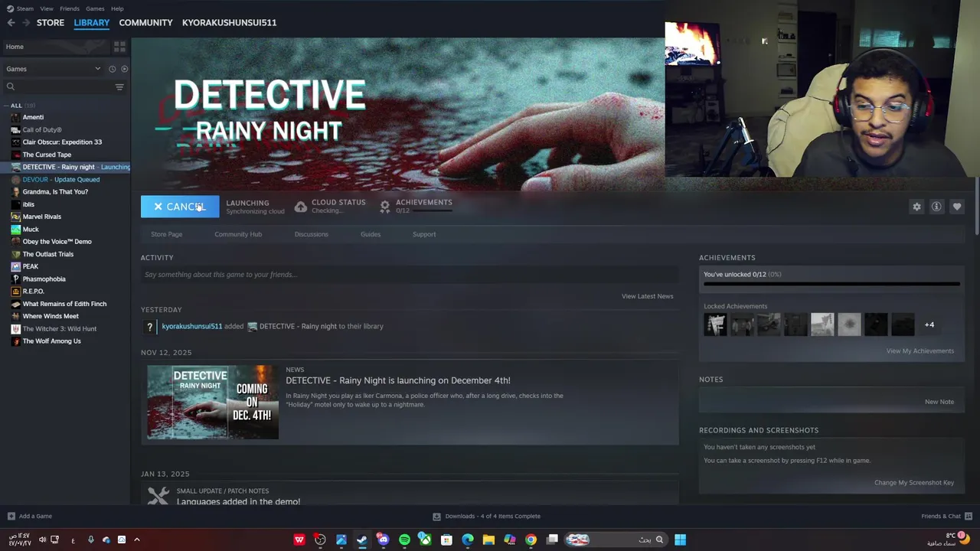The height and width of the screenshot is (551, 980).
Task: Add game to favorites heart icon
Action: [957, 207]
